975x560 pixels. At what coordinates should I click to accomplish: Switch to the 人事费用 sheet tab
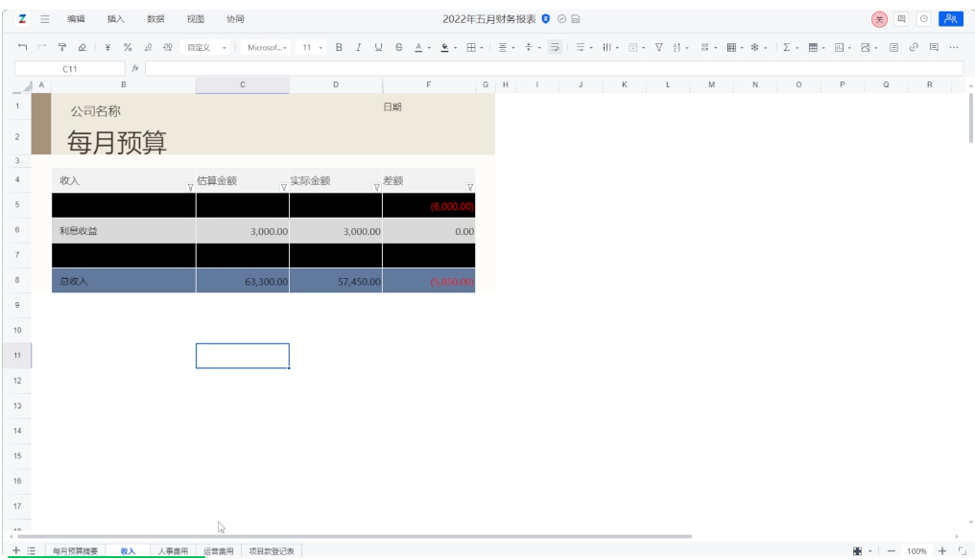173,551
